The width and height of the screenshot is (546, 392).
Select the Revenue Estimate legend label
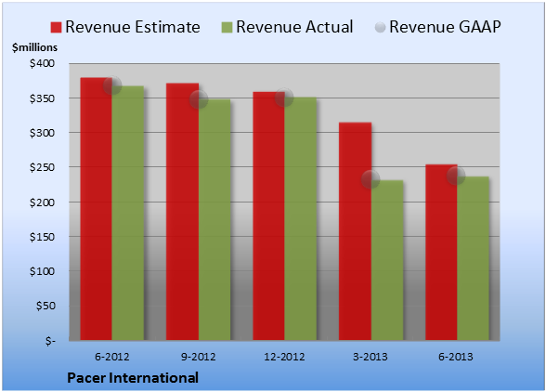coord(133,27)
